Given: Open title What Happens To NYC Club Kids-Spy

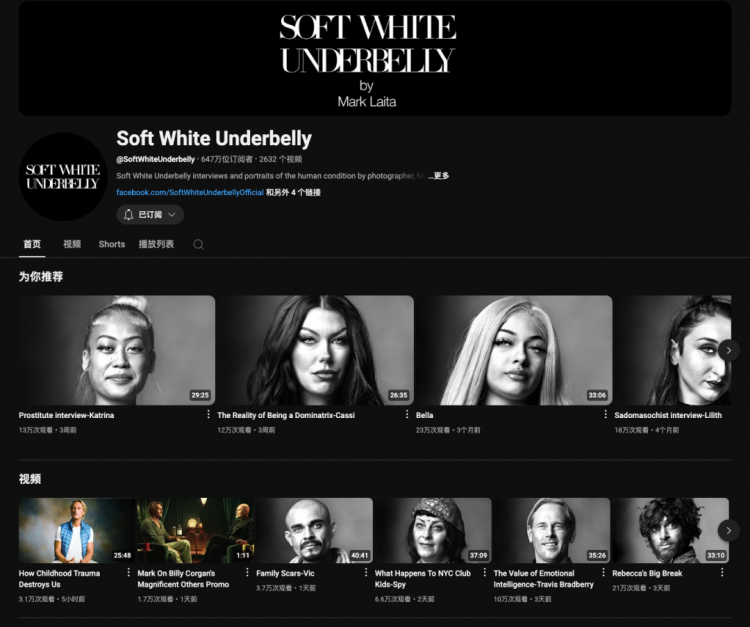Looking at the screenshot, I should click(423, 579).
